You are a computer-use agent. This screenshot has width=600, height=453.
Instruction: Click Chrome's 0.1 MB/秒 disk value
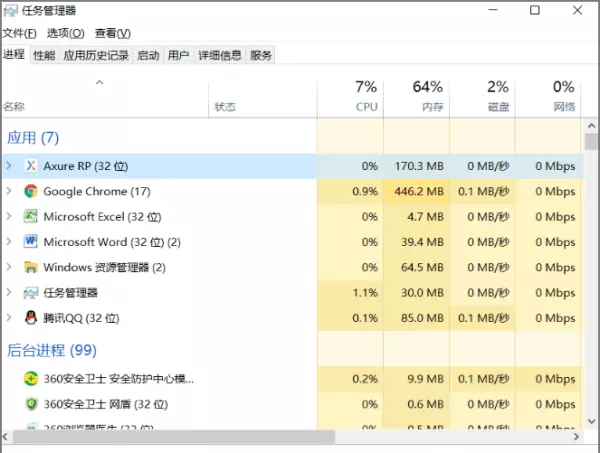coord(484,191)
